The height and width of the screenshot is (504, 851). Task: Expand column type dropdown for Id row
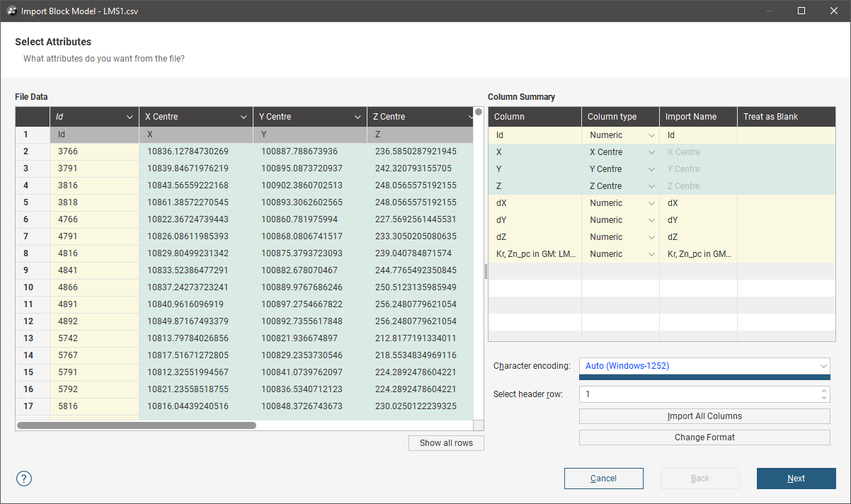coord(651,135)
